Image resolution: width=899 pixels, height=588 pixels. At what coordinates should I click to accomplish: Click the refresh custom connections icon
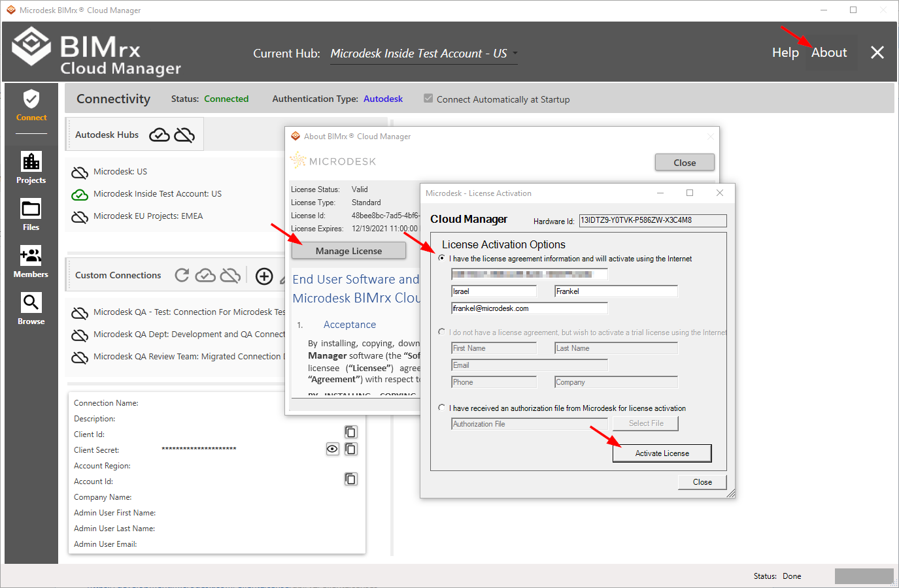182,276
